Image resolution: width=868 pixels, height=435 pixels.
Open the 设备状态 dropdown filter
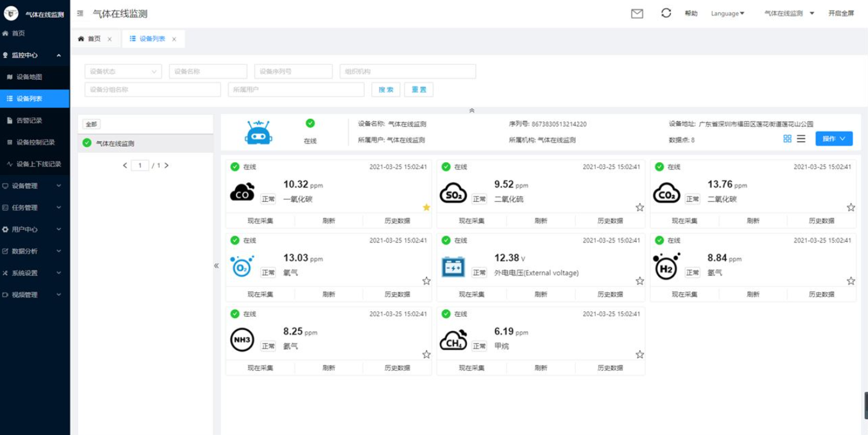tap(123, 71)
